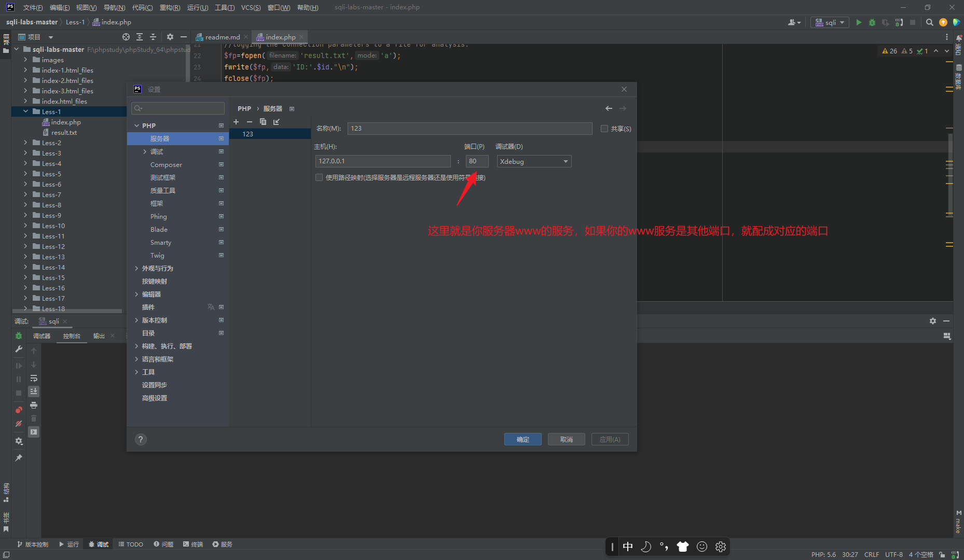Click the import server icon
964x560 pixels.
(277, 122)
